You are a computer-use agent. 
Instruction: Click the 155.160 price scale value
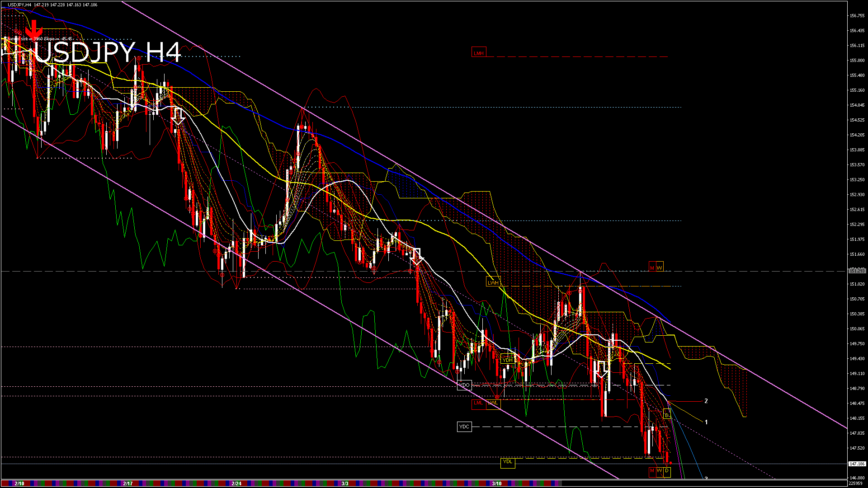857,90
